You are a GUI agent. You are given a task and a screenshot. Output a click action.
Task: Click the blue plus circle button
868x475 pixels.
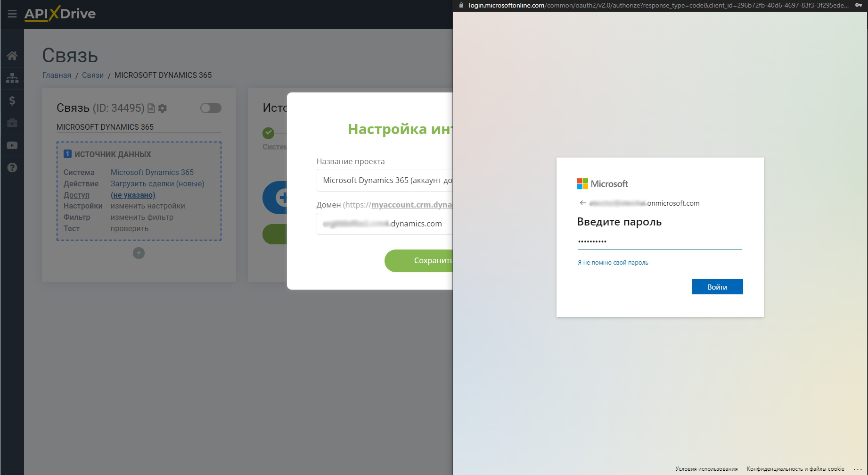click(276, 198)
